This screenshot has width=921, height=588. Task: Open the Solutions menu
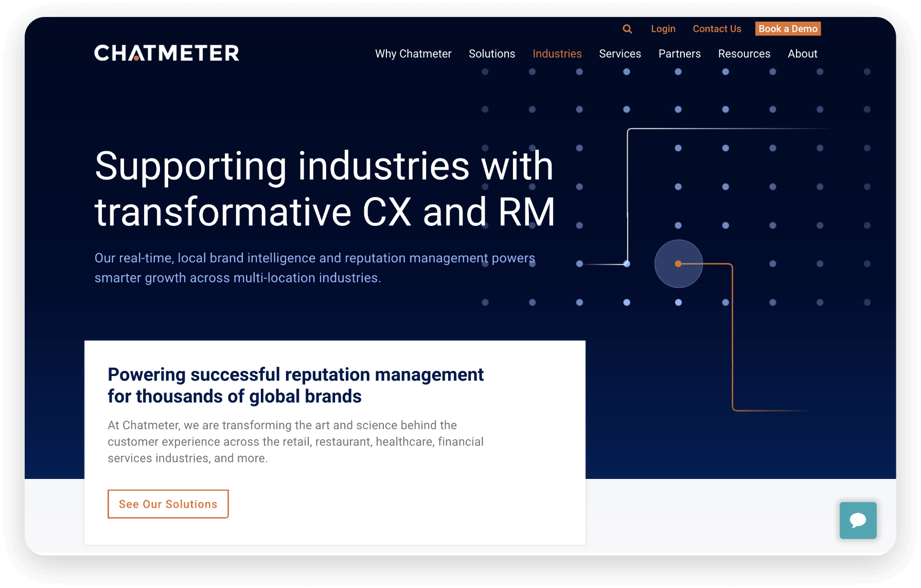point(491,54)
